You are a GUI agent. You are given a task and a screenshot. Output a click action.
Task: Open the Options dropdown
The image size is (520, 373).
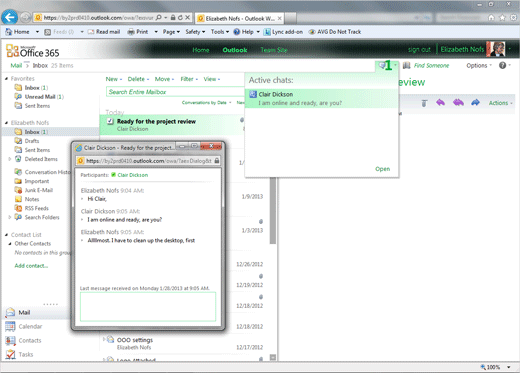[479, 66]
